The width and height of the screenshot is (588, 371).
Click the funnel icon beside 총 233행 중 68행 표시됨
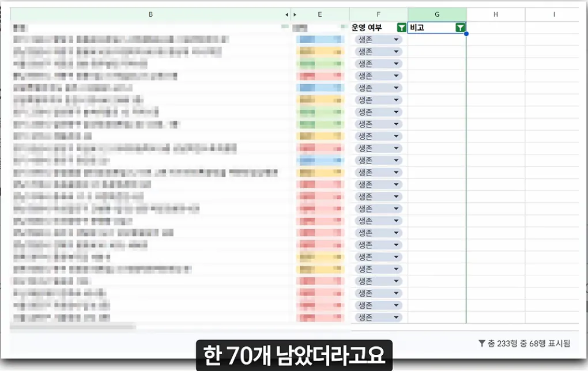click(x=482, y=343)
